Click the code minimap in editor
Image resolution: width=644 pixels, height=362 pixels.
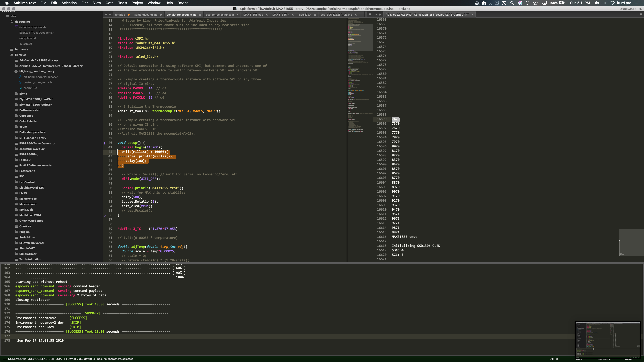coord(360,75)
